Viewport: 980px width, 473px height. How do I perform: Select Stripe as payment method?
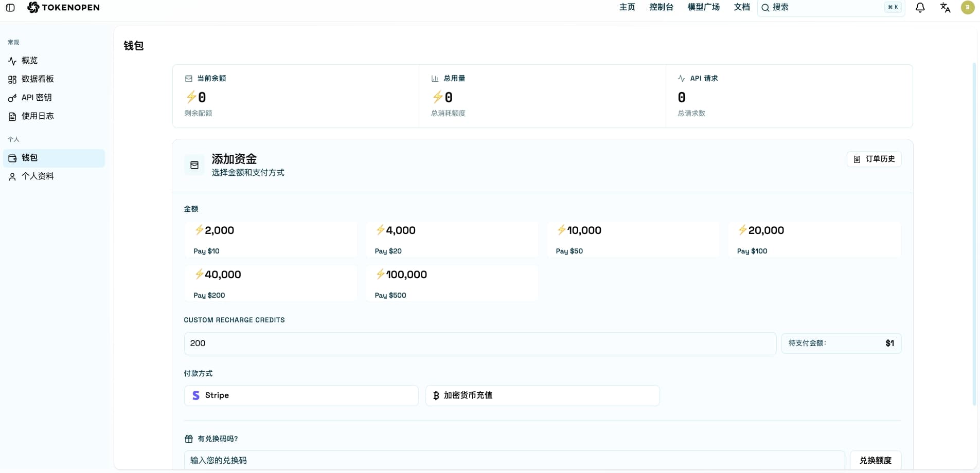pyautogui.click(x=301, y=395)
